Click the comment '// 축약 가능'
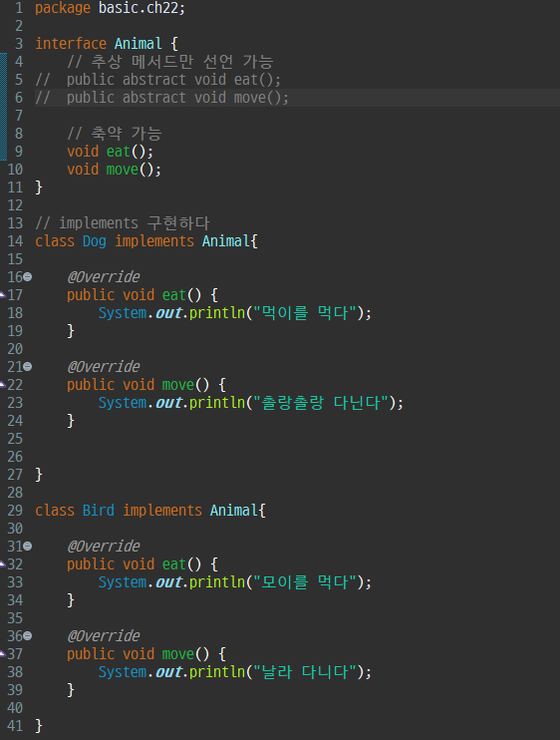 pos(115,134)
